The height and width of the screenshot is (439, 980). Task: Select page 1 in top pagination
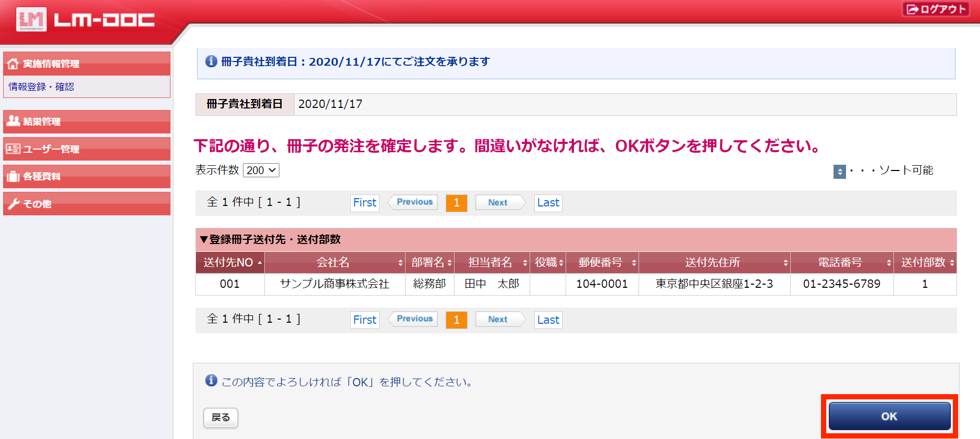[x=456, y=203]
